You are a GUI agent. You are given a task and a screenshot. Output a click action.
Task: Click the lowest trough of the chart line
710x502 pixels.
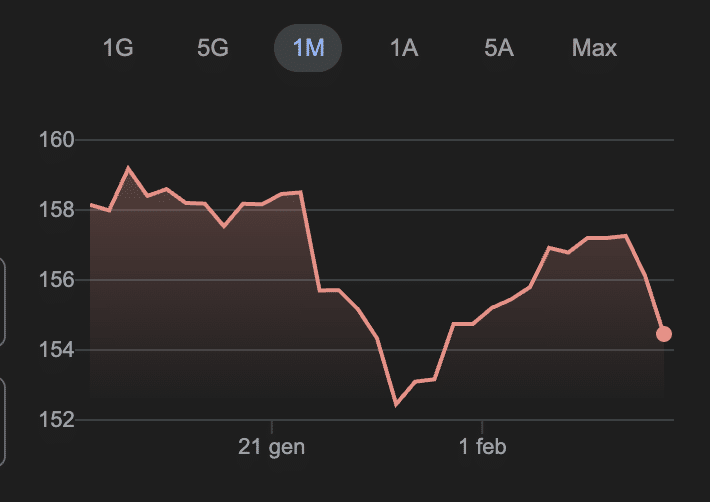[396, 404]
